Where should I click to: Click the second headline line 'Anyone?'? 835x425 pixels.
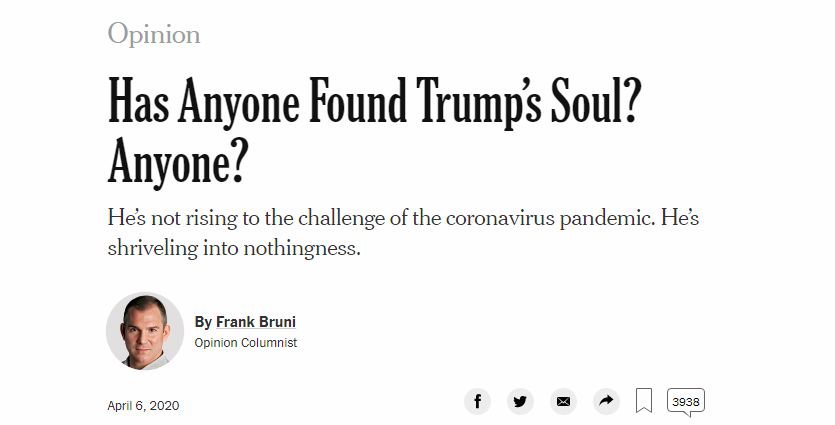point(178,161)
